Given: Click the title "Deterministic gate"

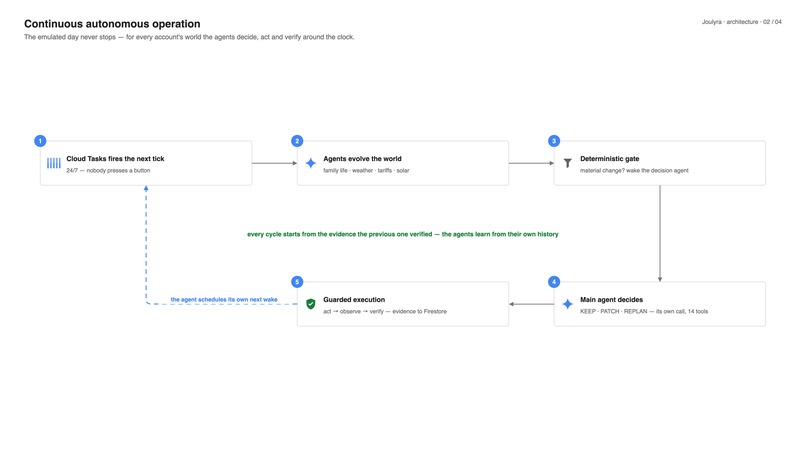Looking at the screenshot, I should coord(610,158).
